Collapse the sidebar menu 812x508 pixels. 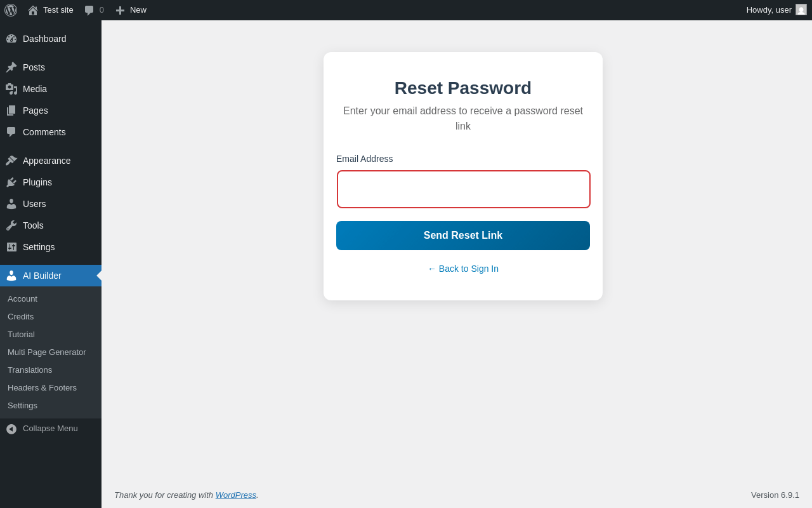click(43, 429)
